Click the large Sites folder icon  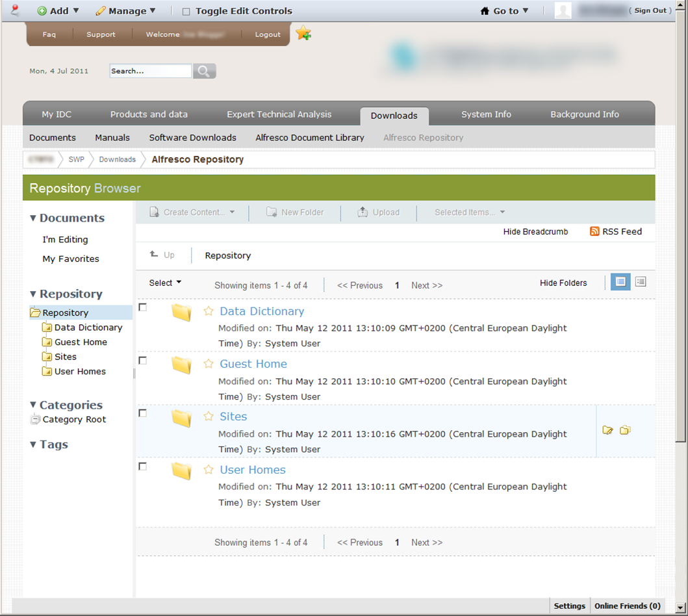click(x=182, y=418)
